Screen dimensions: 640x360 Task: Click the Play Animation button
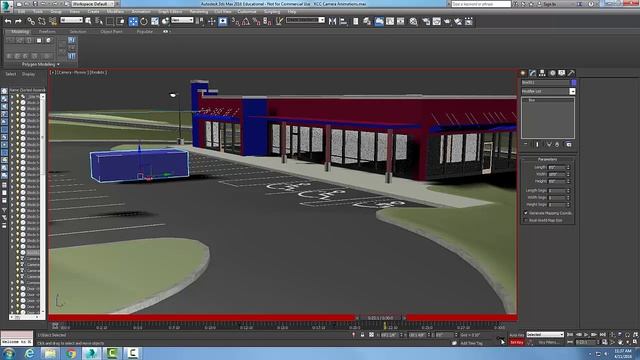click(x=586, y=335)
